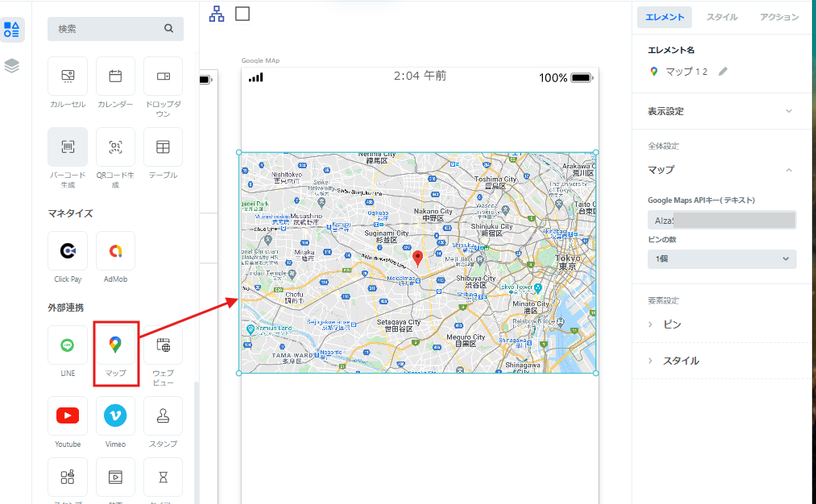Select the video player element tile
This screenshot has width=816, height=504.
tap(115, 477)
